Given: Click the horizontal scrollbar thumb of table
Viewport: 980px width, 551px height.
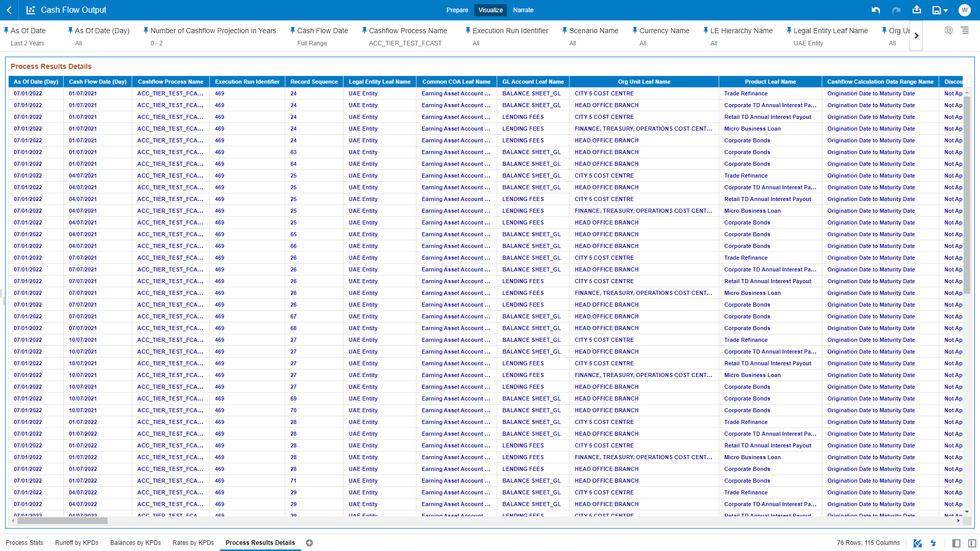Looking at the screenshot, I should pyautogui.click(x=62, y=521).
